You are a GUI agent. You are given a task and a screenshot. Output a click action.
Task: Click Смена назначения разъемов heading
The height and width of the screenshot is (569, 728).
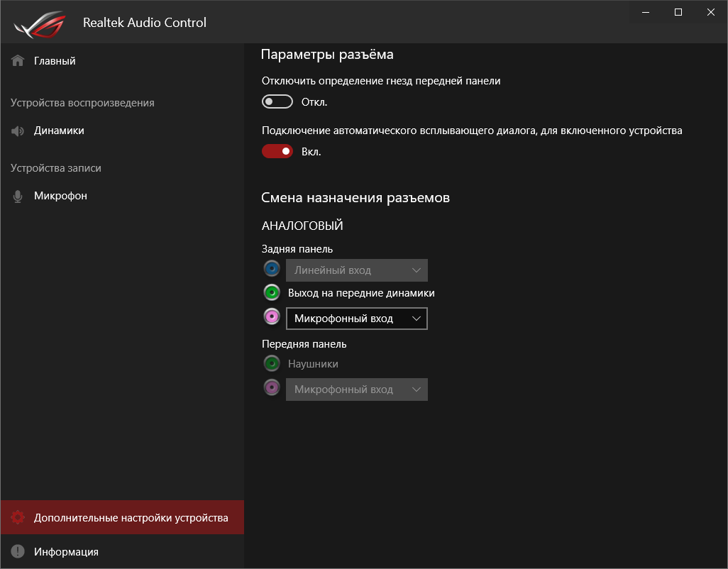(x=355, y=198)
